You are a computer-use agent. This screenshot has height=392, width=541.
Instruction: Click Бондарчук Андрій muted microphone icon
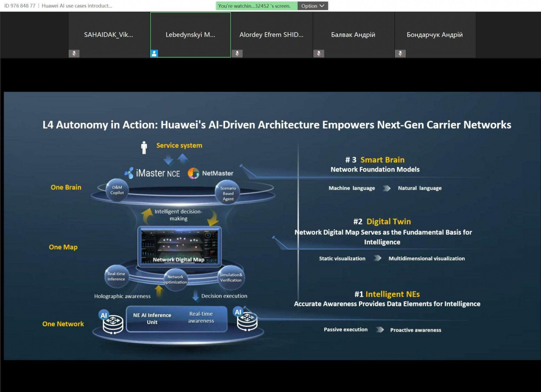coord(400,54)
